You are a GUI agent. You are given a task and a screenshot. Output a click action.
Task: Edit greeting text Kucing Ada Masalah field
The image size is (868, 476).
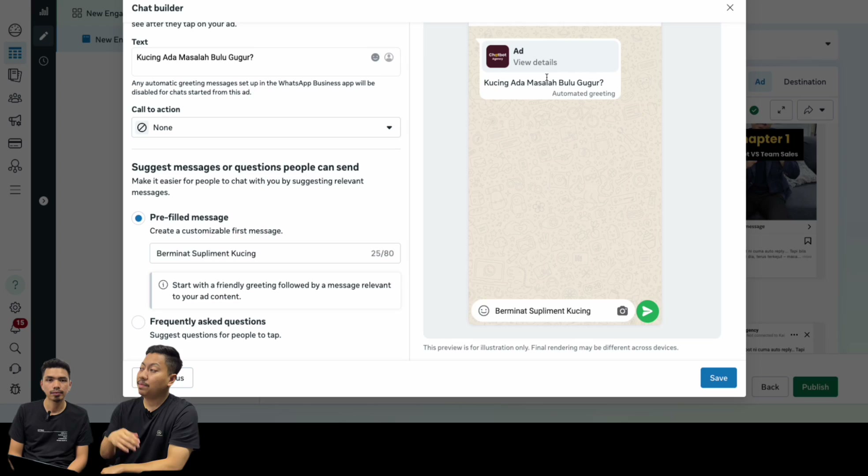[266, 62]
